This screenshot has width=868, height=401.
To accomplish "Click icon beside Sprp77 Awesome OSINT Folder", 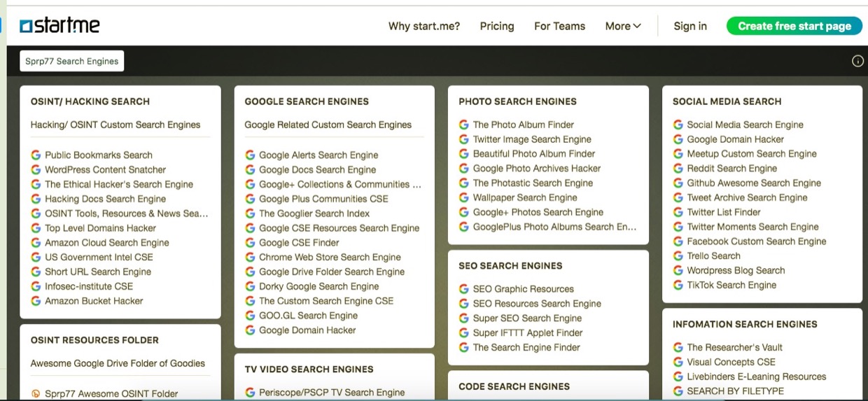I will point(36,394).
